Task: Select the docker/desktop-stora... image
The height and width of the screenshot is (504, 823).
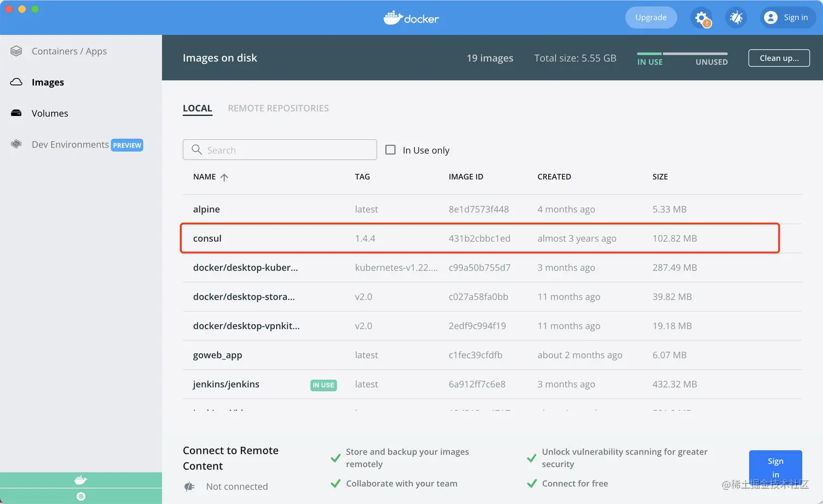Action: 244,297
